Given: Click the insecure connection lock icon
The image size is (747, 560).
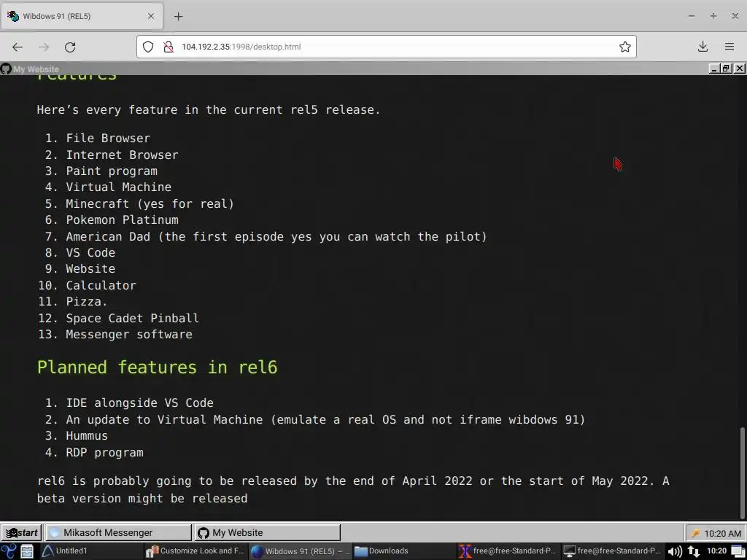Looking at the screenshot, I should (x=169, y=47).
